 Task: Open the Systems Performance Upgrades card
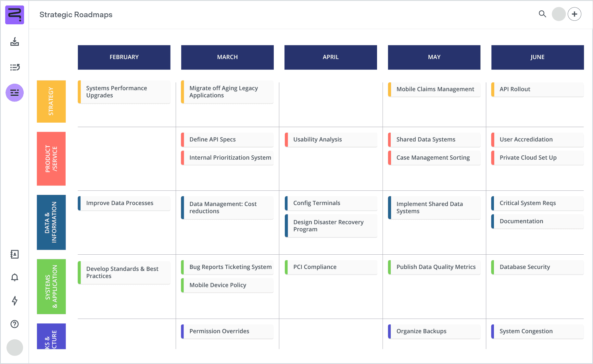tap(124, 92)
